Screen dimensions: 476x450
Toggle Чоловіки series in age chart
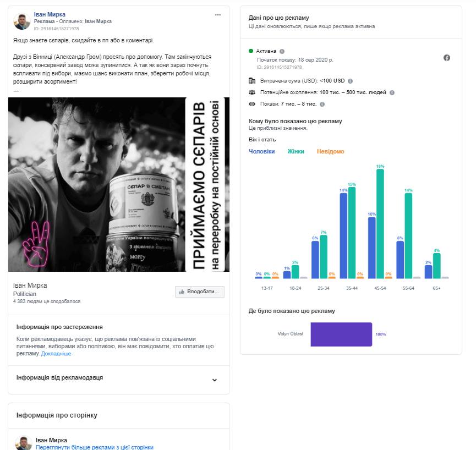pyautogui.click(x=261, y=151)
